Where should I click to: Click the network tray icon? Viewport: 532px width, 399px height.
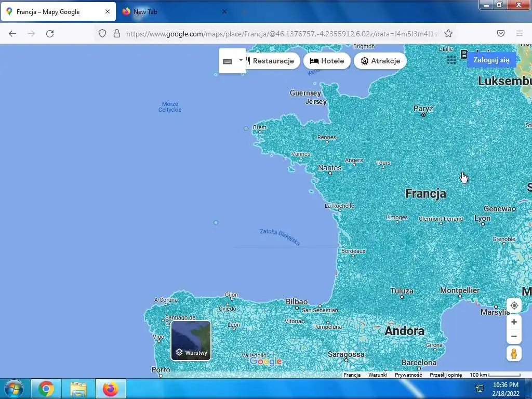480,389
